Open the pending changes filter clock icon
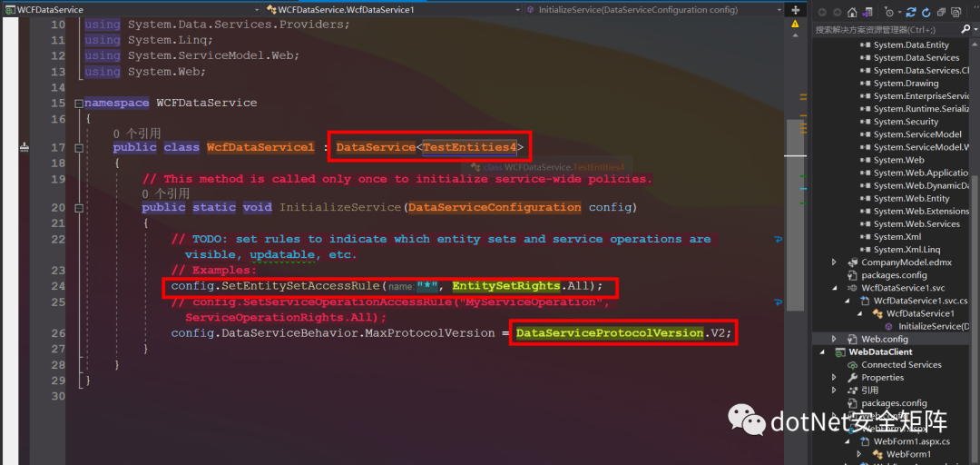This screenshot has height=465, width=980. (x=889, y=12)
